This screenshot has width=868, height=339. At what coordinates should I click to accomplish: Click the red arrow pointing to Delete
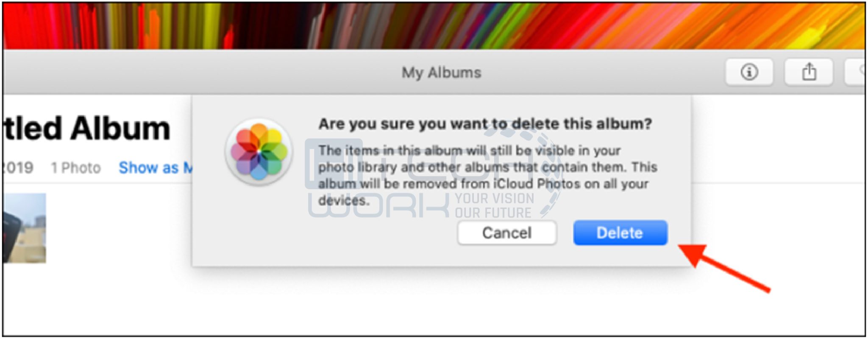point(724,267)
